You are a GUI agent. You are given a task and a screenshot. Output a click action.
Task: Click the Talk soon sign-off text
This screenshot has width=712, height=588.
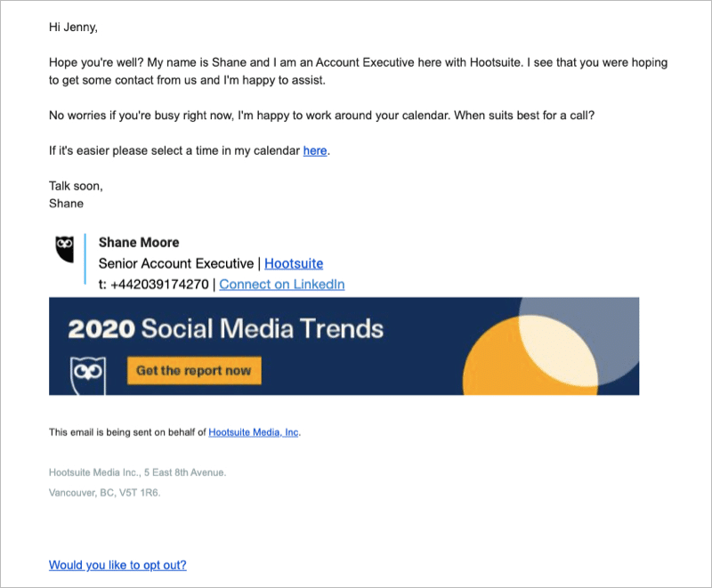pyautogui.click(x=76, y=186)
